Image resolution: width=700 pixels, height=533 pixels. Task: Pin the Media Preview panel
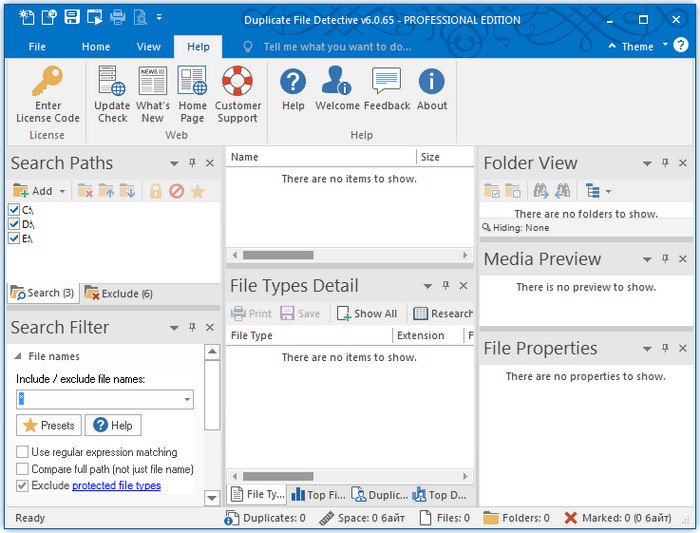(665, 258)
